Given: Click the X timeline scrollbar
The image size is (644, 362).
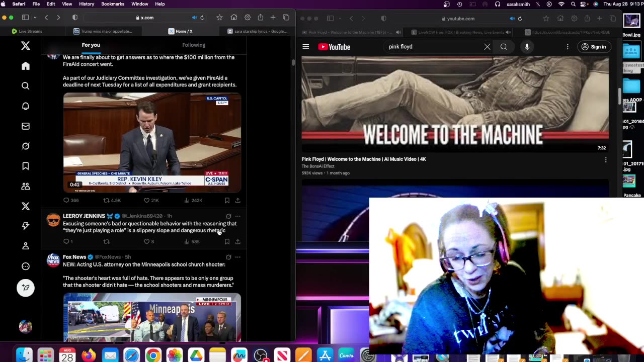Looking at the screenshot, I should coord(293,63).
